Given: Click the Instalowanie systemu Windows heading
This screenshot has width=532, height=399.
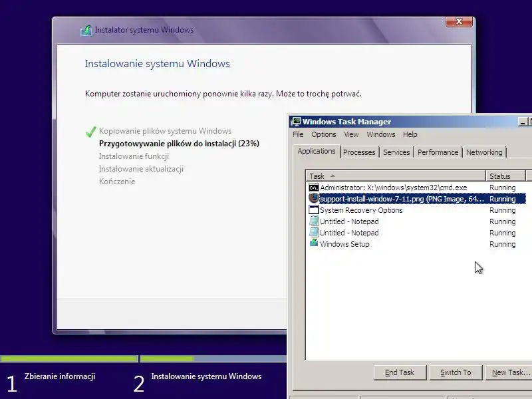Looking at the screenshot, I should [158, 64].
